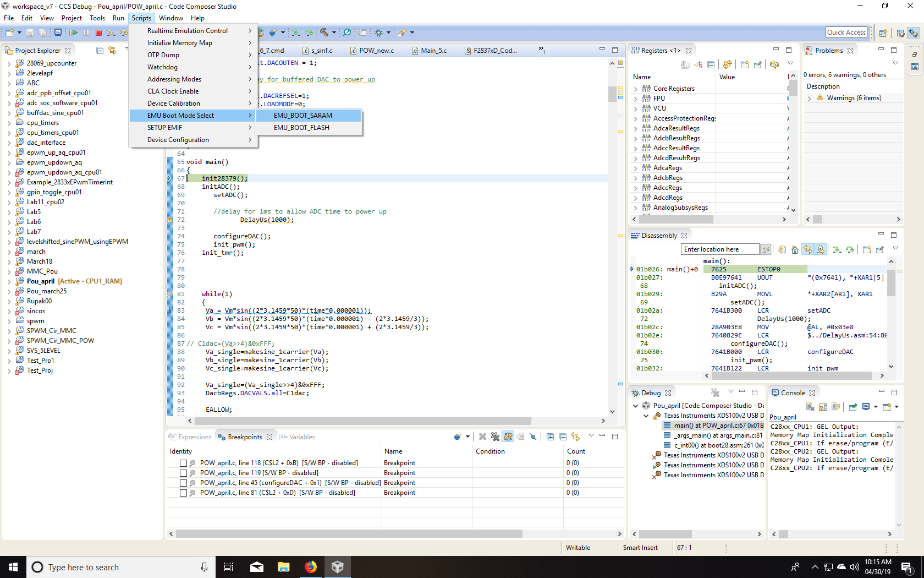
Task: Open Firefox from the taskbar
Action: point(311,567)
